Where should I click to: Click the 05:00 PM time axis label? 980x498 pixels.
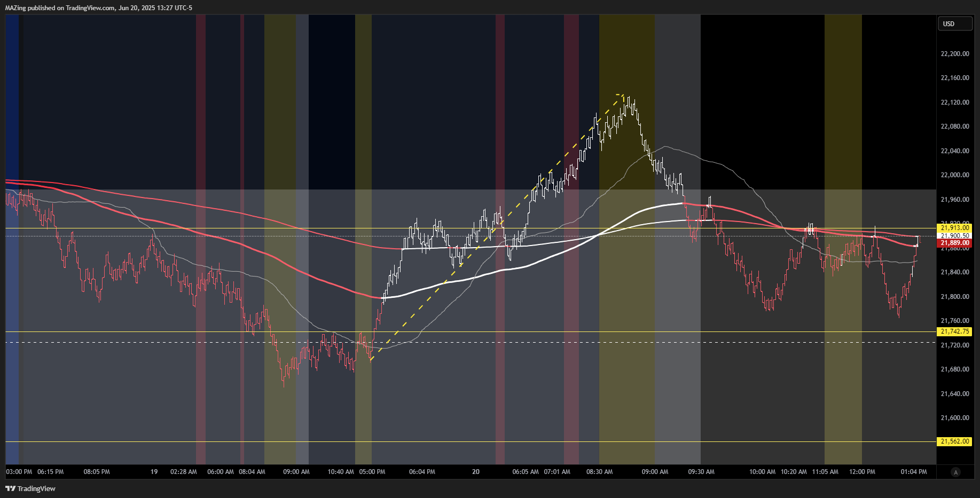372,472
